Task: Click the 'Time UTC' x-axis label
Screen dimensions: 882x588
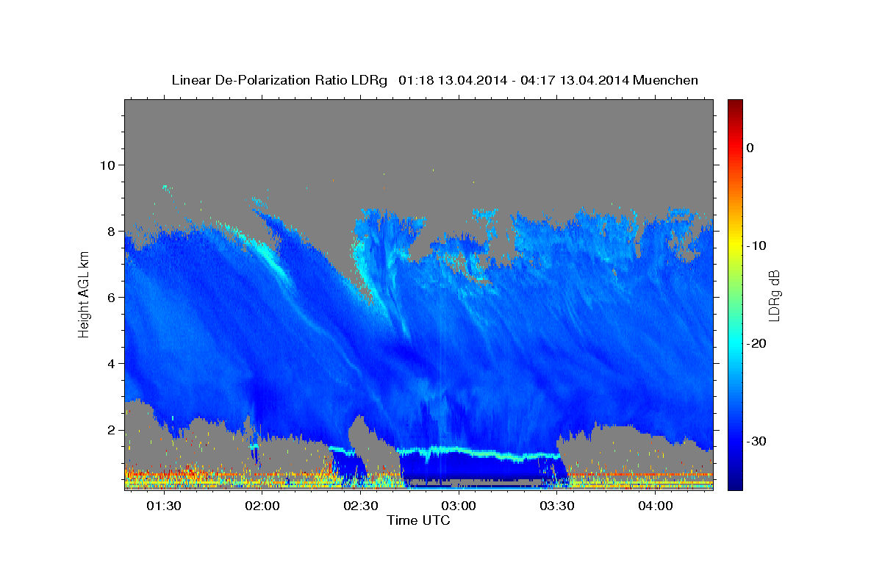Action: (418, 520)
